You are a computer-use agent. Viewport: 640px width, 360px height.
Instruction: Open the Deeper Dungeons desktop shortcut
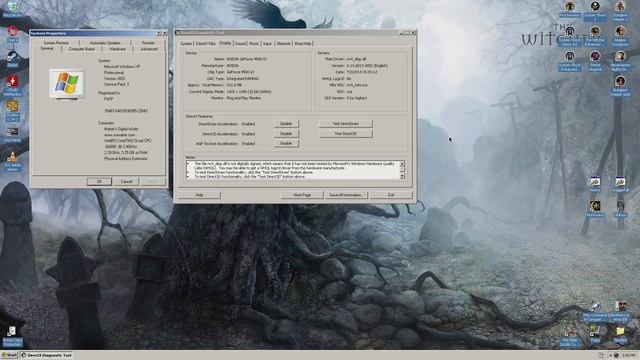(x=620, y=36)
